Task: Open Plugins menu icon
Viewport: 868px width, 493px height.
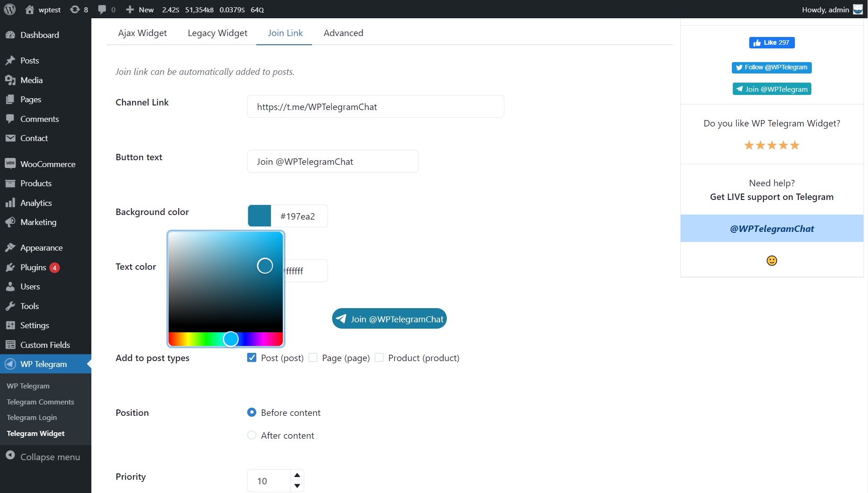Action: click(11, 267)
